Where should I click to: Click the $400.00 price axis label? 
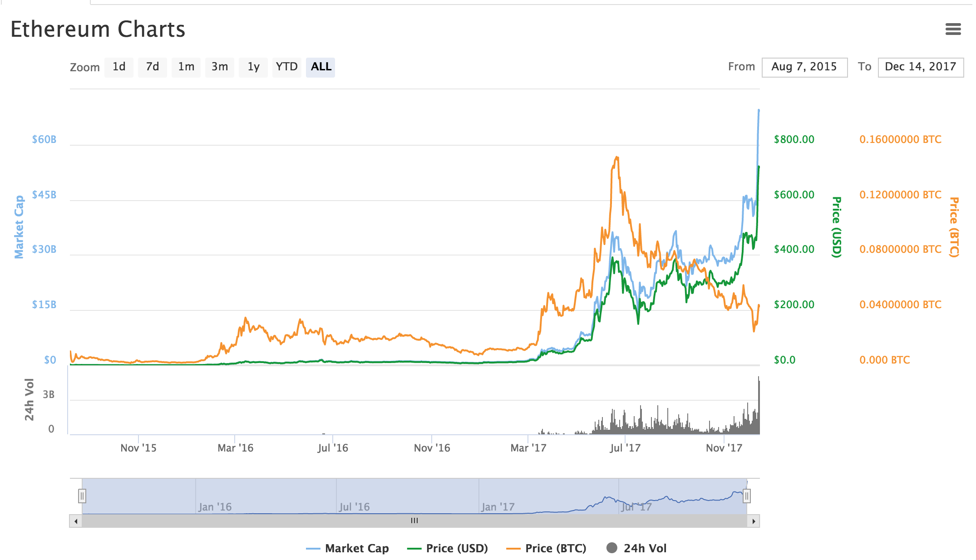[794, 249]
